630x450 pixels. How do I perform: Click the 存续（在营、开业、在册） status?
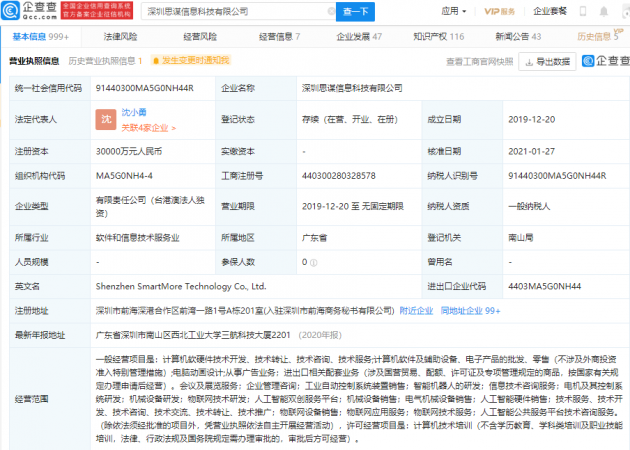coord(350,119)
